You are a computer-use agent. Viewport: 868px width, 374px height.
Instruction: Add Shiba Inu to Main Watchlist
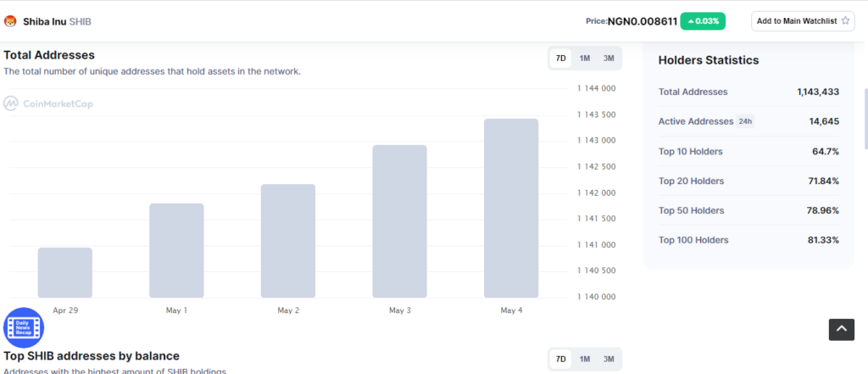pyautogui.click(x=803, y=21)
